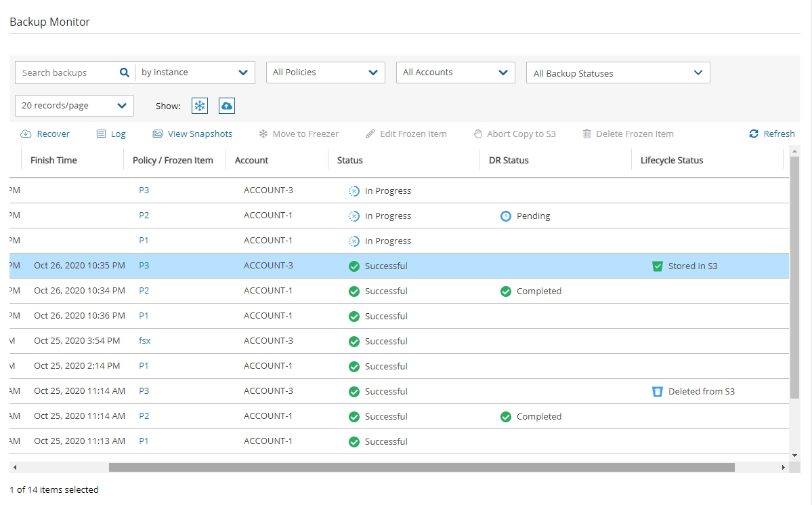The image size is (812, 505).
Task: Open the fsx policy link
Action: coord(145,341)
